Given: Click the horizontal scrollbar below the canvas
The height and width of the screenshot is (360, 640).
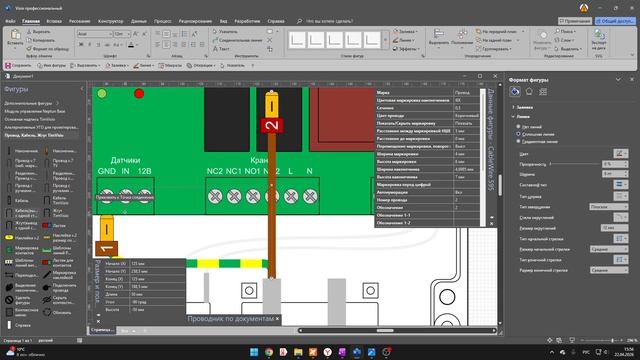Looking at the screenshot, I should pos(397,331).
